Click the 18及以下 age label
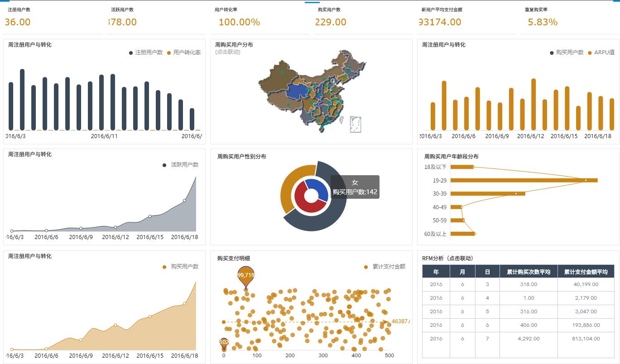The image size is (620, 364). pyautogui.click(x=435, y=167)
